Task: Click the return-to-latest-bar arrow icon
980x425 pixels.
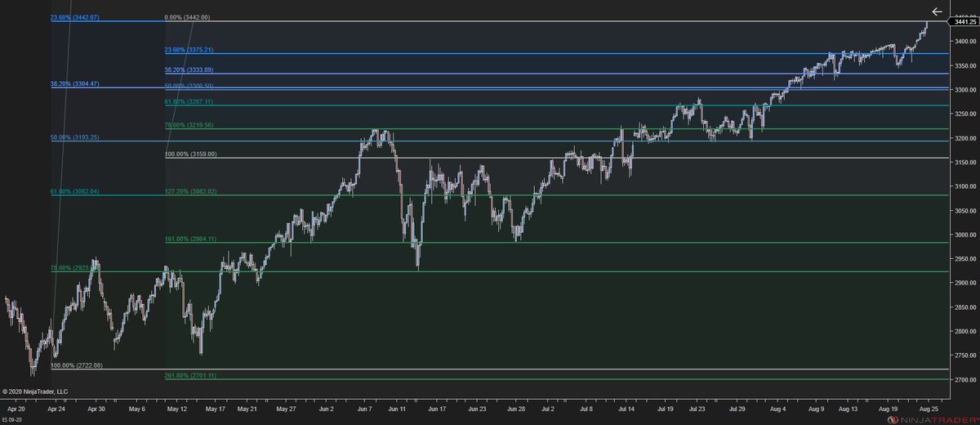Action: coord(937,12)
